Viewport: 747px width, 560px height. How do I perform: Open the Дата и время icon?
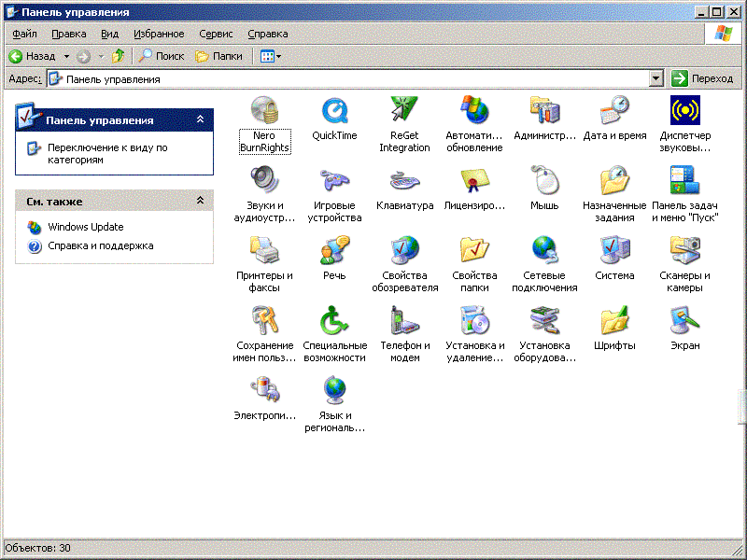[614, 112]
